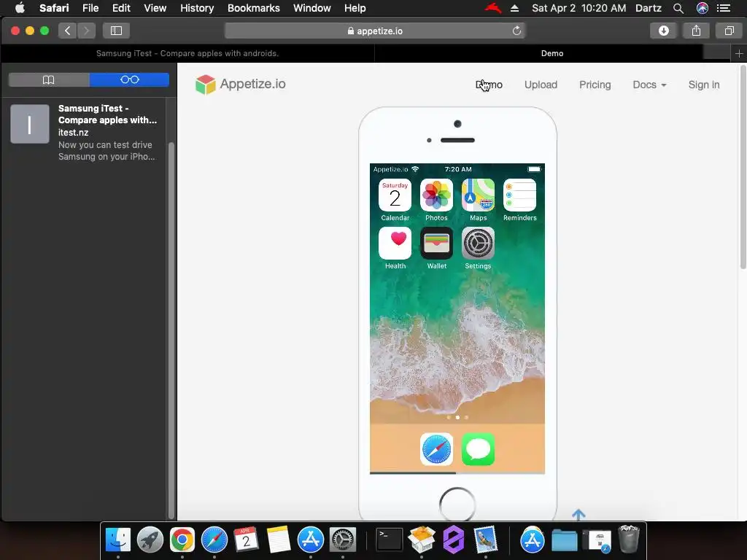The image size is (747, 560).
Task: Open Finder from the macOS Dock
Action: click(x=117, y=540)
